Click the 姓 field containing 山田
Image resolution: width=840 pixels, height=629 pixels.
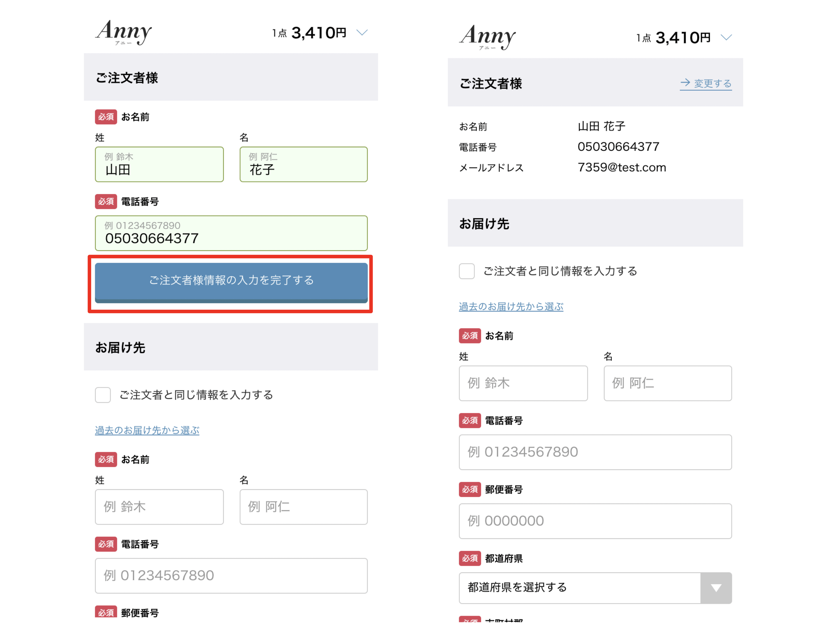(159, 164)
